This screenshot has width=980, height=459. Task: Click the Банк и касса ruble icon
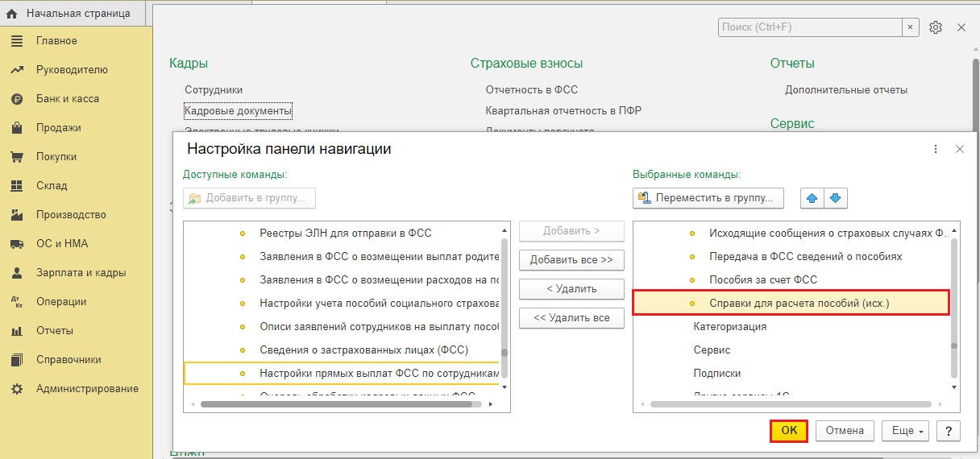[16, 99]
